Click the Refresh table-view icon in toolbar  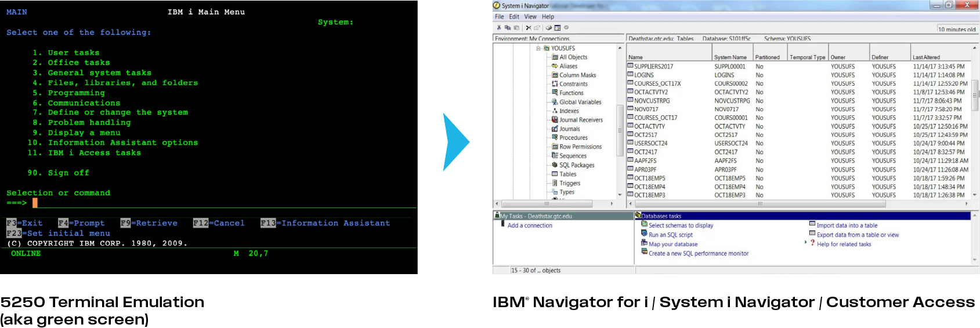(x=558, y=27)
